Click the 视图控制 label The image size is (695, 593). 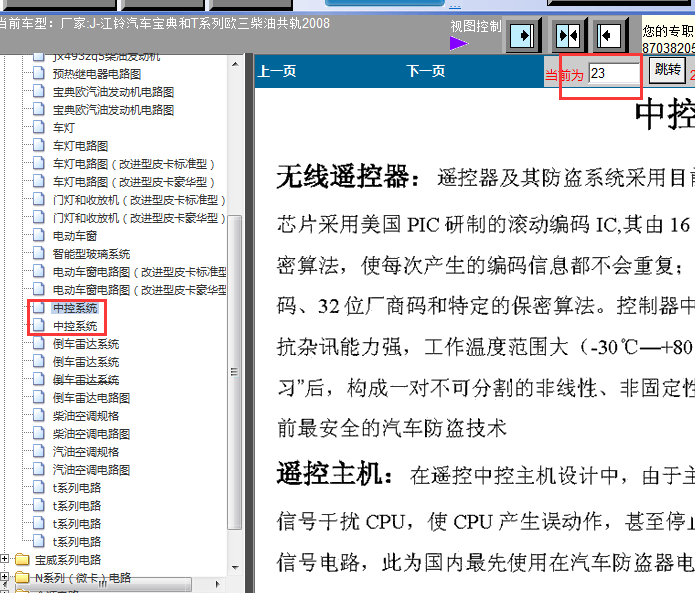[x=476, y=27]
